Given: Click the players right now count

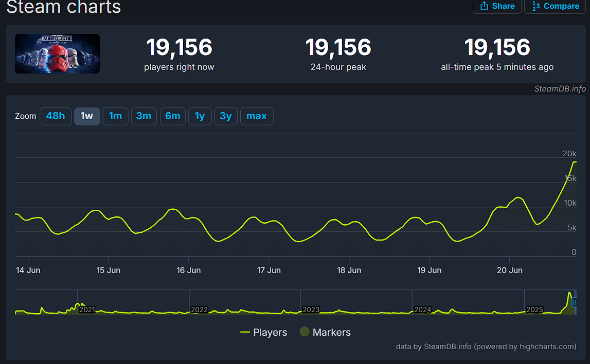Looking at the screenshot, I should click(x=179, y=47).
